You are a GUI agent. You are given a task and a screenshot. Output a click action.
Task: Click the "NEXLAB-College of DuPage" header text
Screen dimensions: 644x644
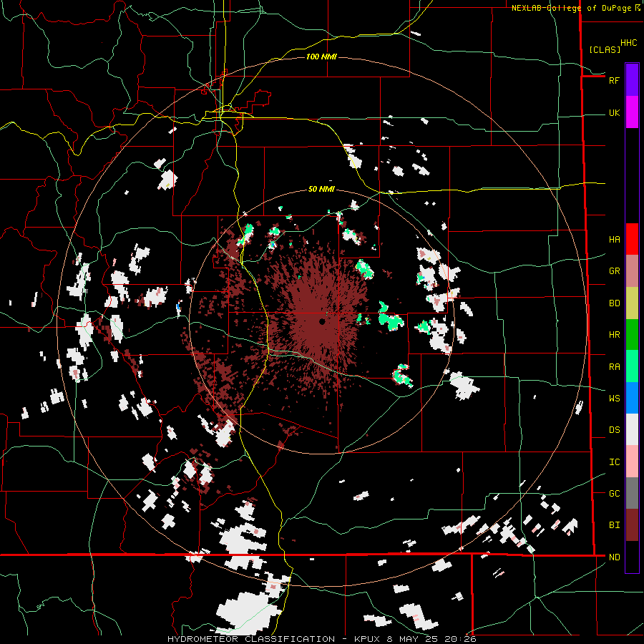pyautogui.click(x=573, y=8)
